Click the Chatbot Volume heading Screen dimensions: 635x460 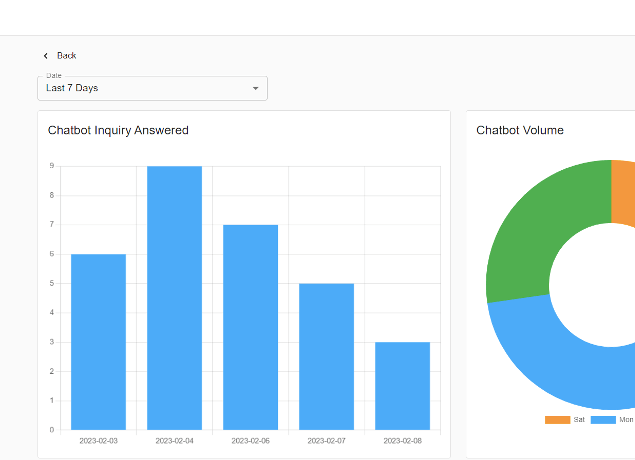[519, 130]
